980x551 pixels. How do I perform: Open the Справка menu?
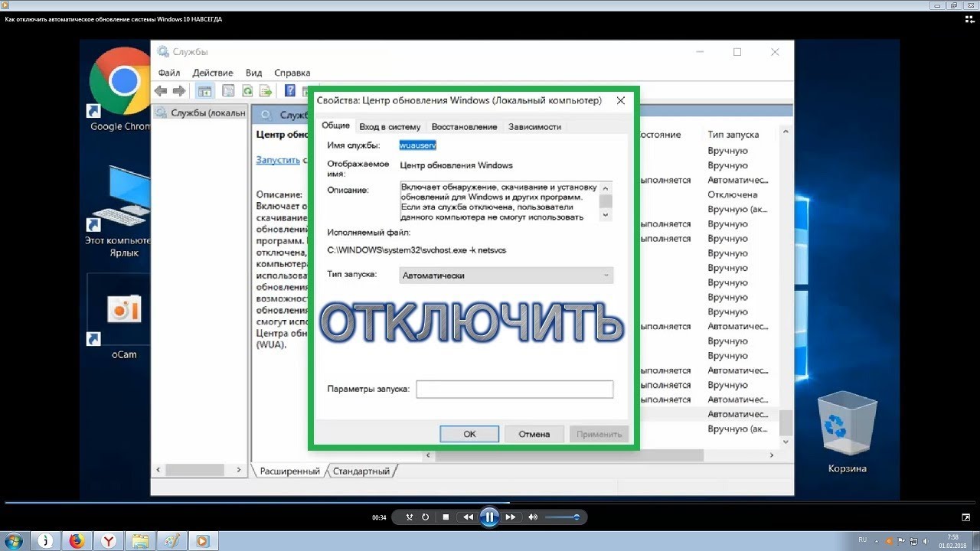click(292, 73)
